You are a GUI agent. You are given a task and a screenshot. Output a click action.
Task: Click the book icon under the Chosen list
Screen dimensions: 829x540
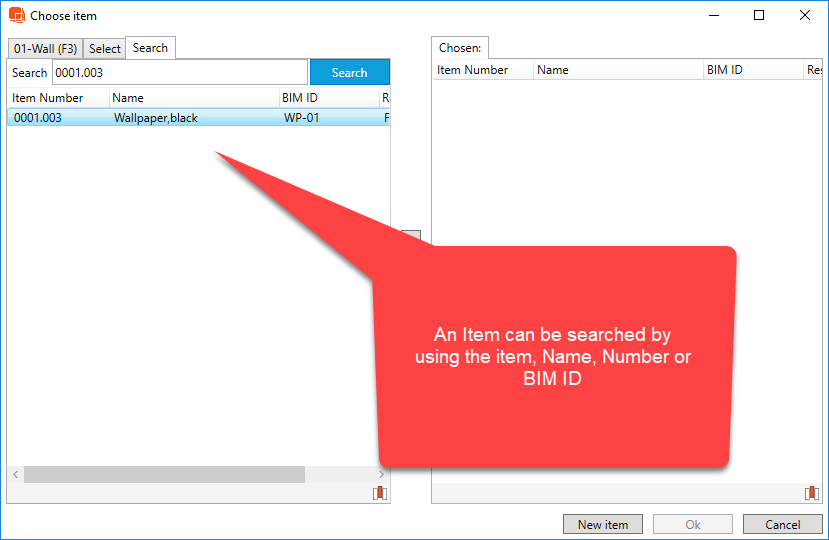pos(812,493)
